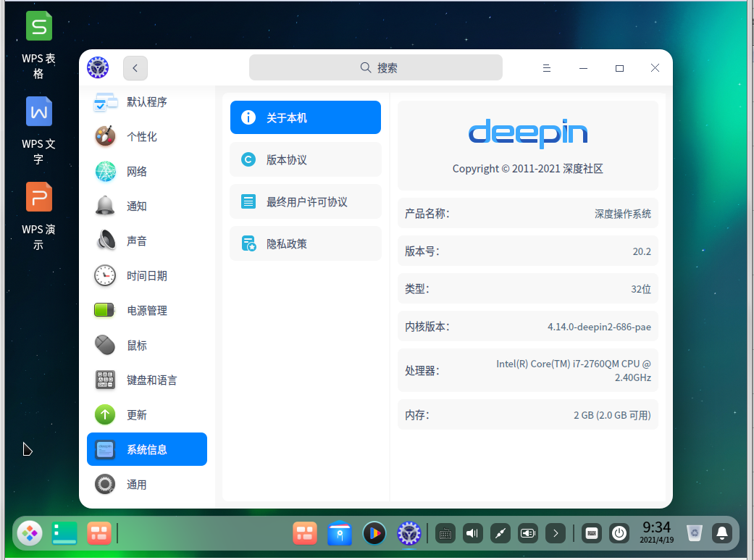This screenshot has width=754, height=560.
Task: Expand the dock tray arrow
Action: pyautogui.click(x=555, y=534)
